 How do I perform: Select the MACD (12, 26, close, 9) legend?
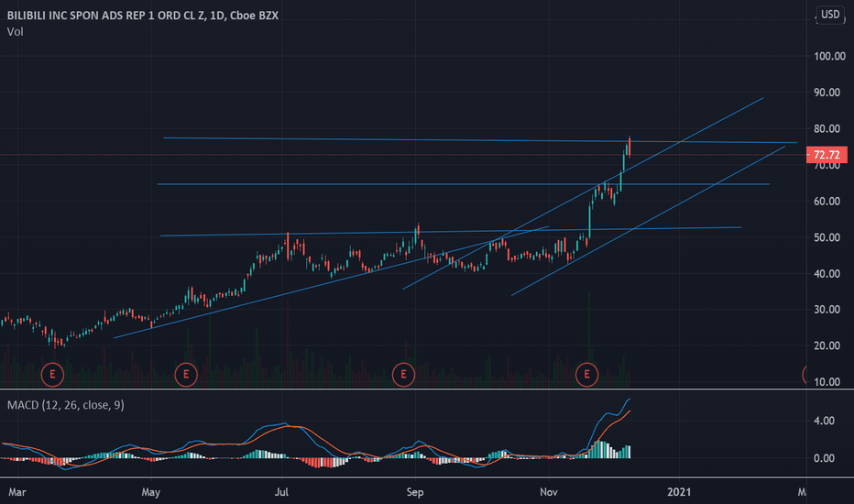coord(65,405)
